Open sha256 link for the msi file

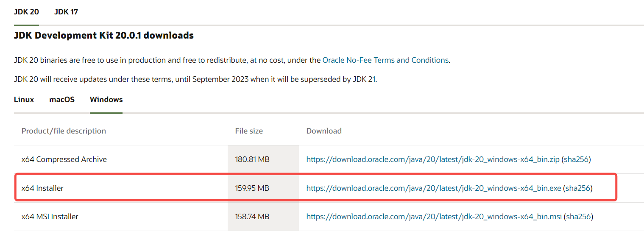578,216
